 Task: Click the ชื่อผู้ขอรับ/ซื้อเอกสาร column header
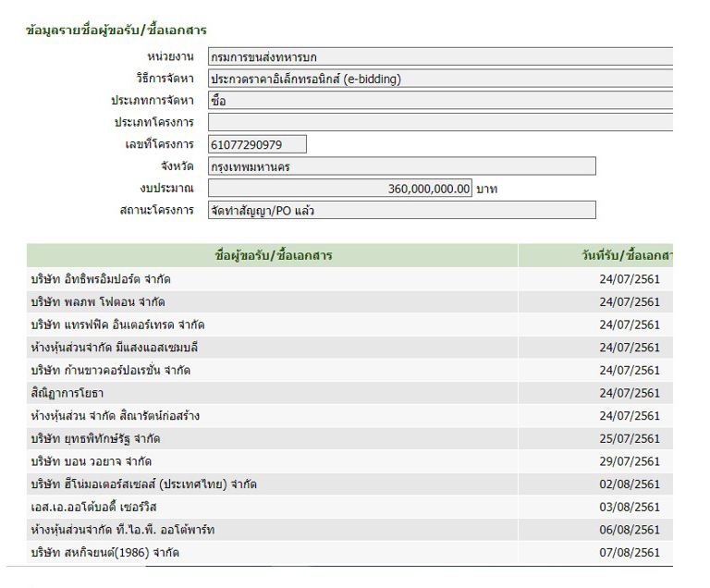pos(273,255)
